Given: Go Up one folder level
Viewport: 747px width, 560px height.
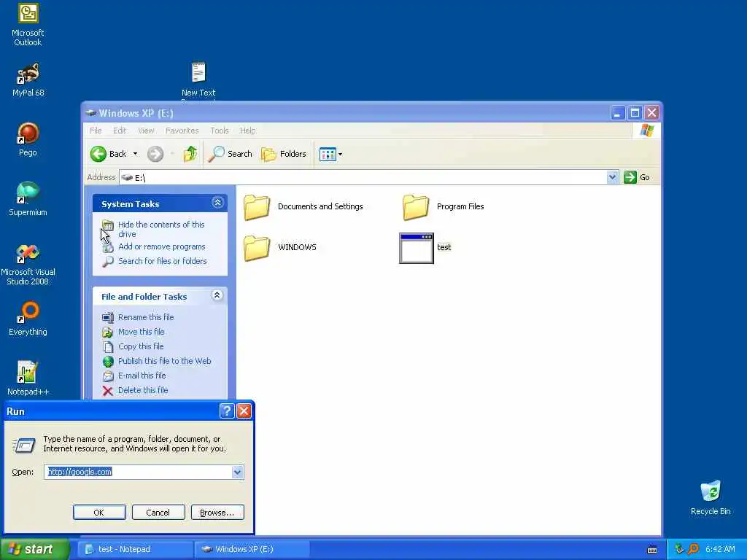Looking at the screenshot, I should 190,154.
